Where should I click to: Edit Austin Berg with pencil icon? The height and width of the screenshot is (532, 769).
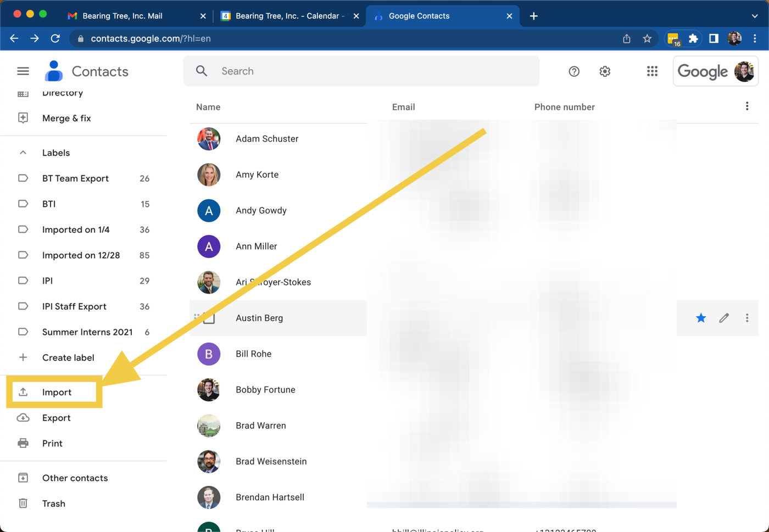tap(724, 318)
